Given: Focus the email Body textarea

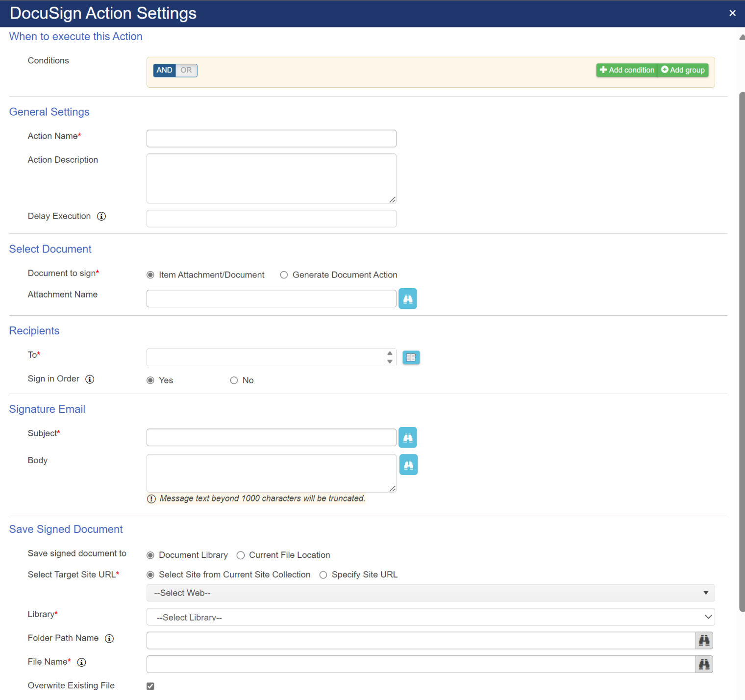Looking at the screenshot, I should tap(271, 474).
